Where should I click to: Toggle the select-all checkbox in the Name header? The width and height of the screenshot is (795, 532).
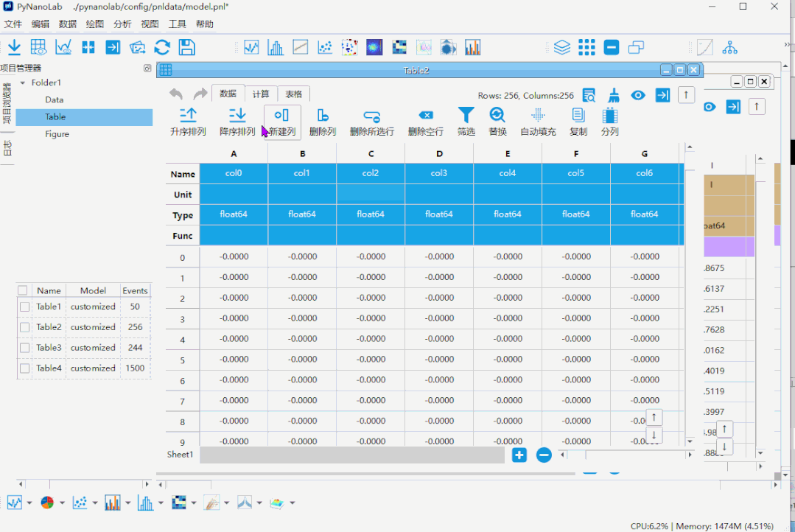[x=22, y=290]
